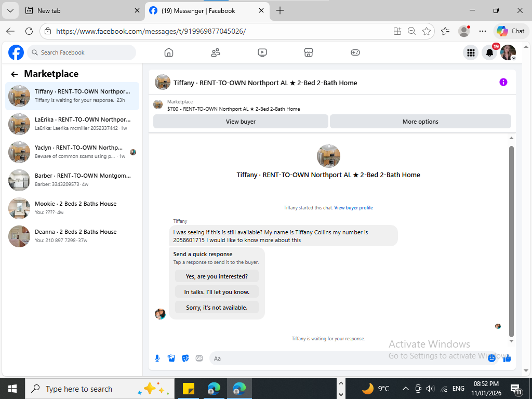Image resolution: width=532 pixels, height=399 pixels.
Task: Open the Marketplace storefront icon
Action: [309, 52]
